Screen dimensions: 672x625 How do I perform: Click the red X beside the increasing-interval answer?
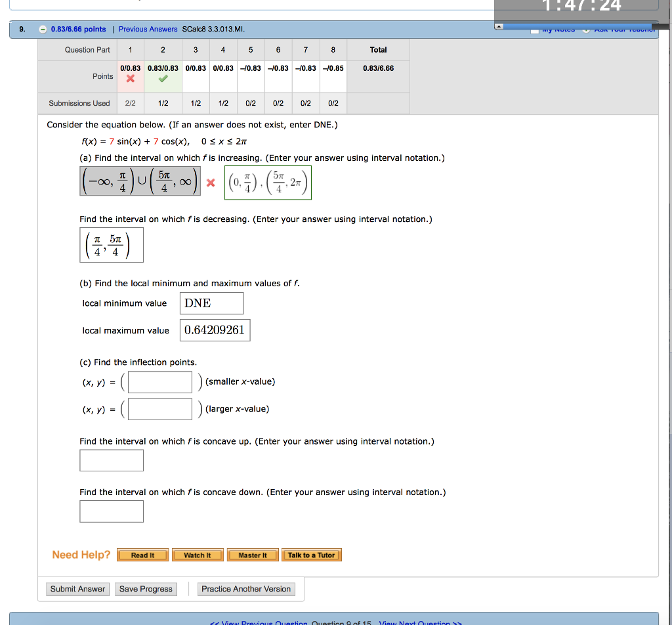211,183
